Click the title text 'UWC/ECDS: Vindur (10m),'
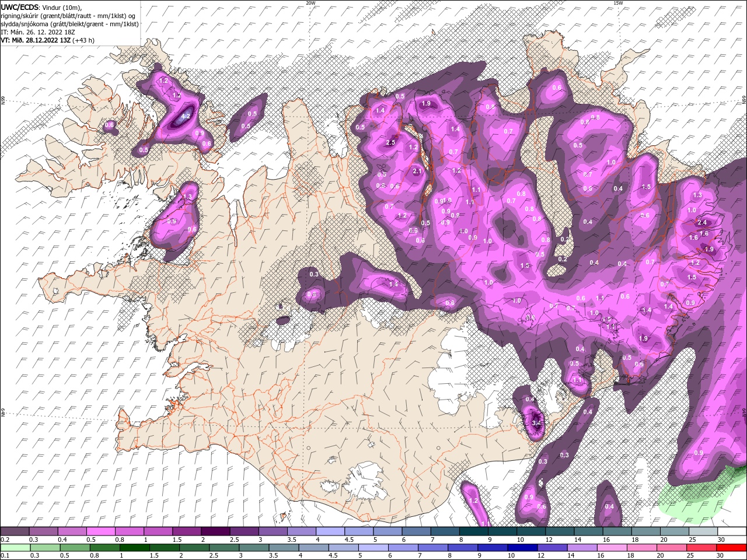 click(x=41, y=6)
